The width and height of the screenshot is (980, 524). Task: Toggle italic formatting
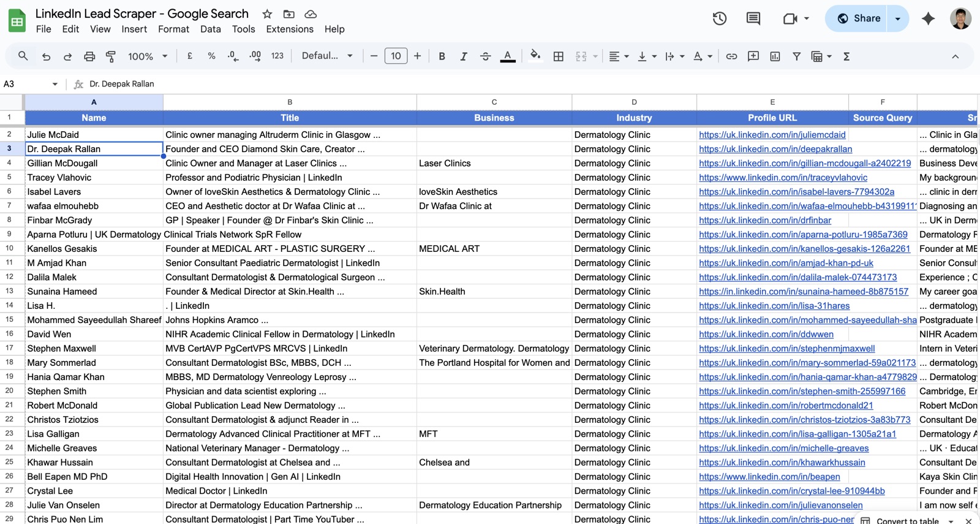tap(464, 56)
